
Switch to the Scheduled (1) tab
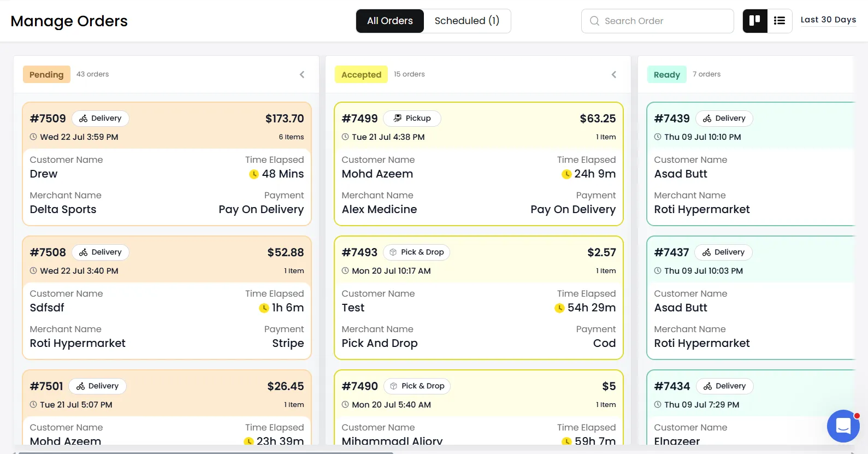467,21
